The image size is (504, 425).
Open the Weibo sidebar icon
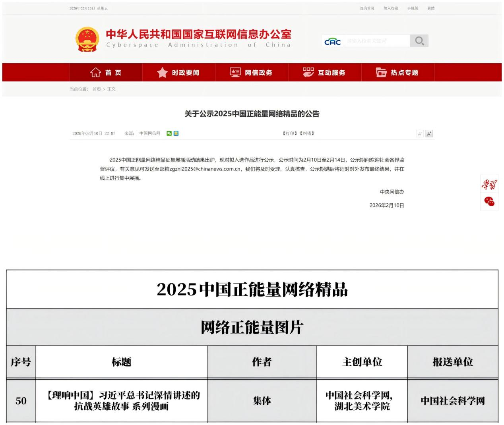pos(489,201)
